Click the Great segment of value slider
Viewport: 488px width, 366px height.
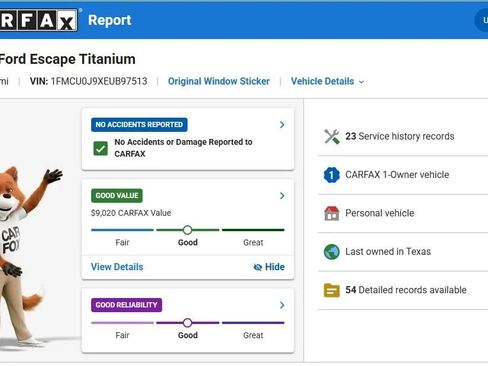(253, 230)
